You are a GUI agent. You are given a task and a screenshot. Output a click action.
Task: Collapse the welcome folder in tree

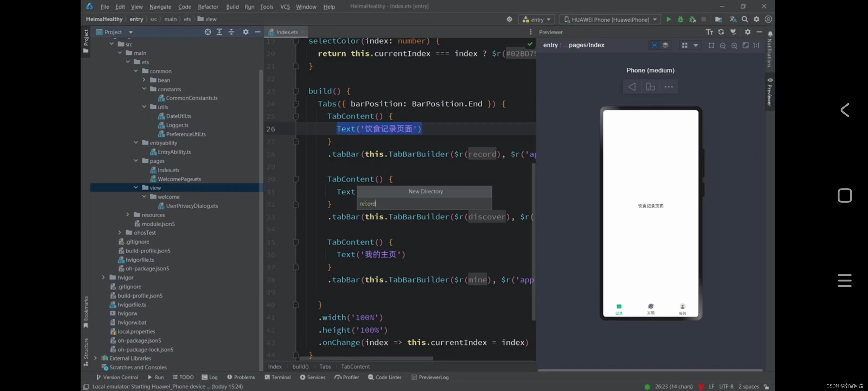click(x=144, y=197)
